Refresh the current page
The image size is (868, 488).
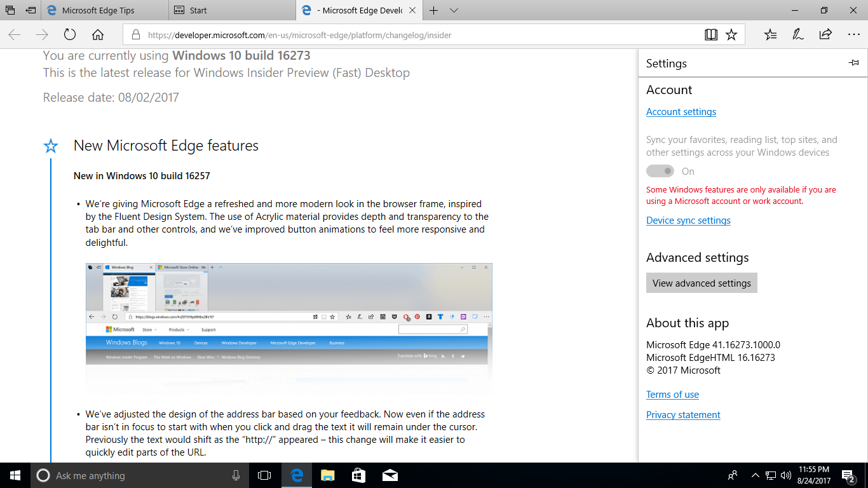[x=70, y=35]
